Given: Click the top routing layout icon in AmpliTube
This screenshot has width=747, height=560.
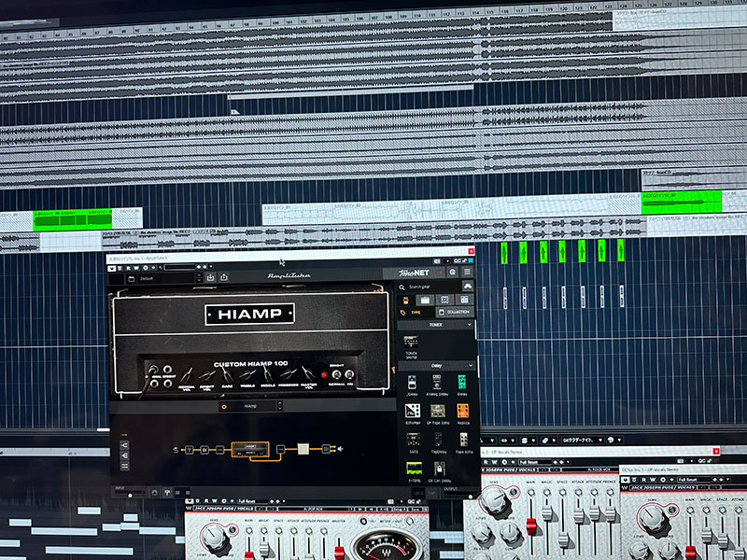Looking at the screenshot, I should coord(124,445).
